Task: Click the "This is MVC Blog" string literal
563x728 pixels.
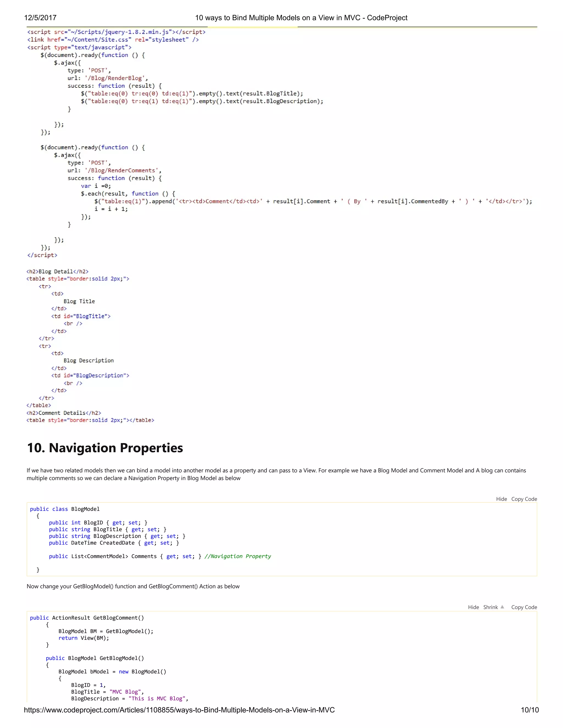Action: tap(157, 698)
